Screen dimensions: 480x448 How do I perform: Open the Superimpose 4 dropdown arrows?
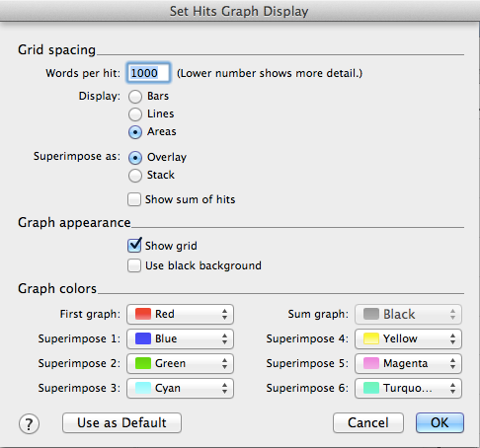(x=452, y=338)
